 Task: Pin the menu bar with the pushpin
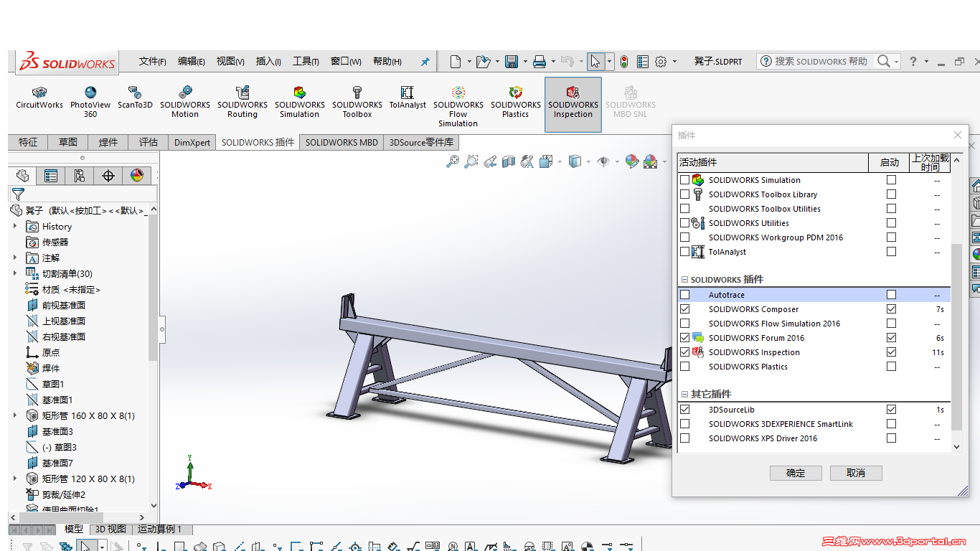(x=425, y=62)
